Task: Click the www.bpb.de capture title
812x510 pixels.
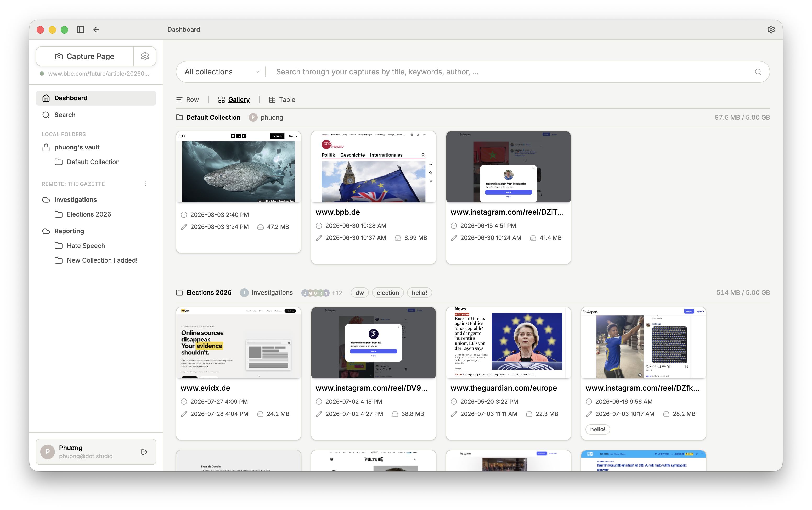Action: coord(338,212)
